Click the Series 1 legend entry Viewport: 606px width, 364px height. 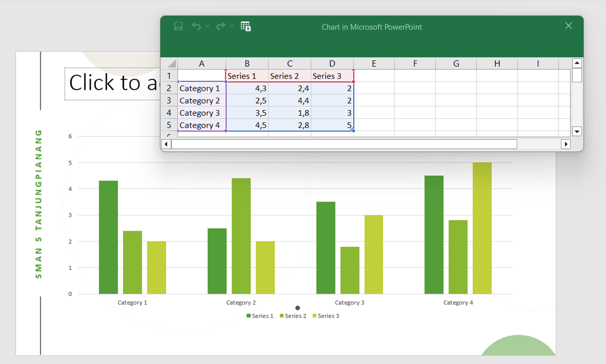click(x=260, y=316)
